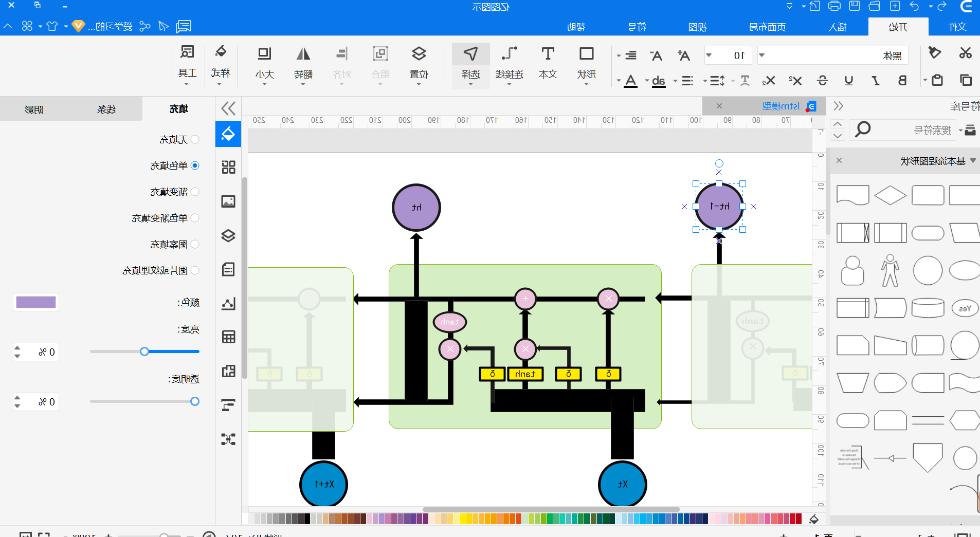Close the Basic Flowchart Shapes library
The image size is (980, 537).
[x=839, y=161]
